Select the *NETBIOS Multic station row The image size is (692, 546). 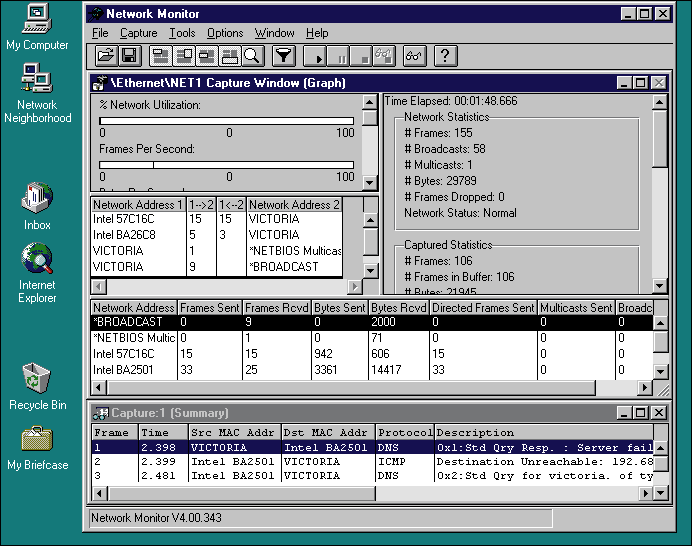372,338
